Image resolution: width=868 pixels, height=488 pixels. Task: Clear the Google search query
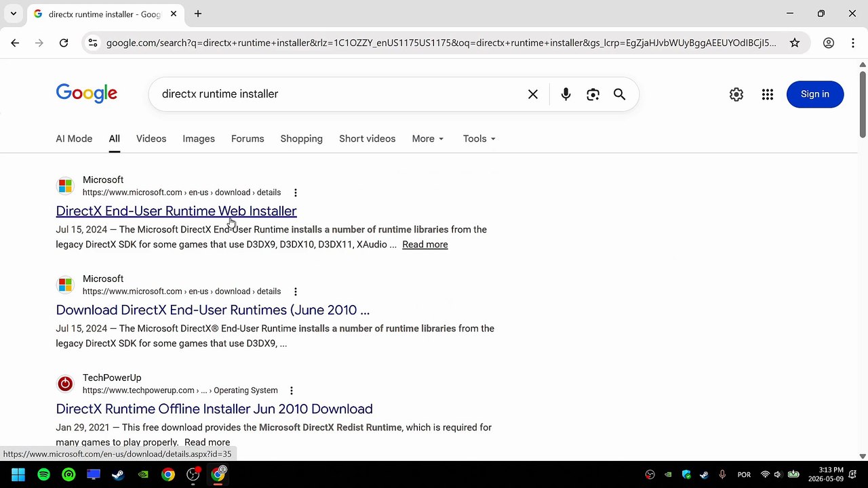pyautogui.click(x=533, y=94)
